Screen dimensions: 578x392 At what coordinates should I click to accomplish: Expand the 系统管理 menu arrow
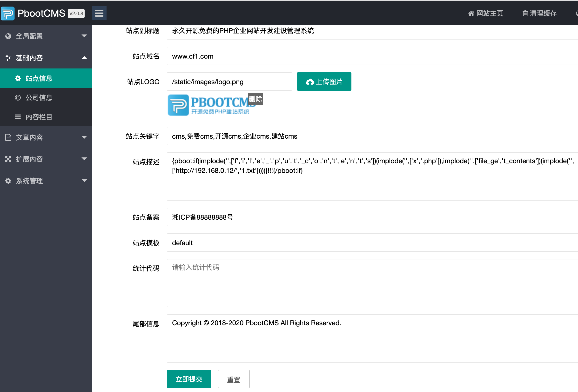click(84, 181)
